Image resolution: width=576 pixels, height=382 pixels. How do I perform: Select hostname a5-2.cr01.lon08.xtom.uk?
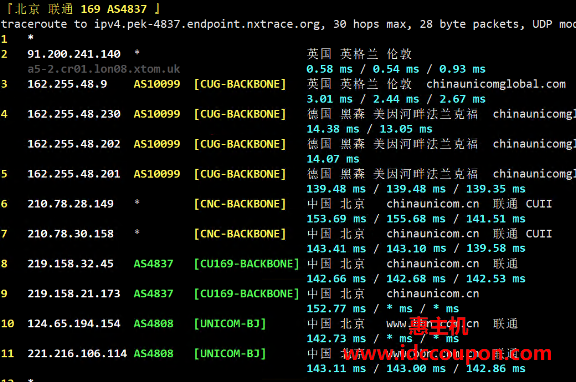(104, 69)
